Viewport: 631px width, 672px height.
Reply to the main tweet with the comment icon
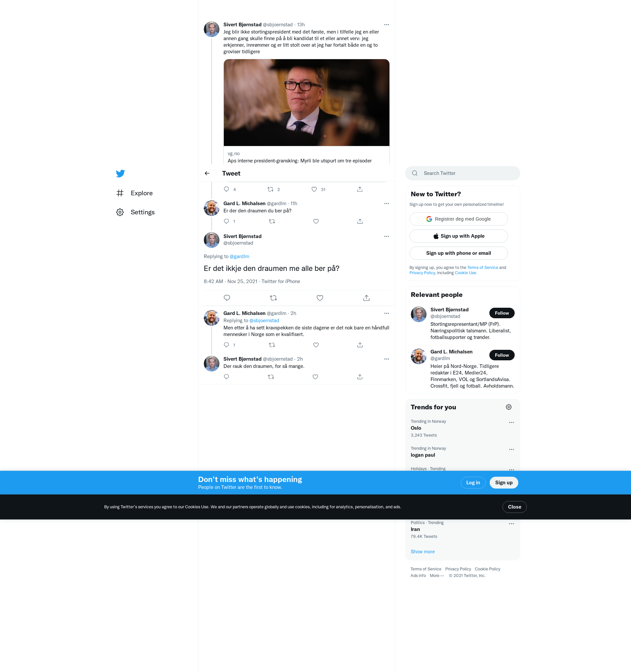point(227,298)
